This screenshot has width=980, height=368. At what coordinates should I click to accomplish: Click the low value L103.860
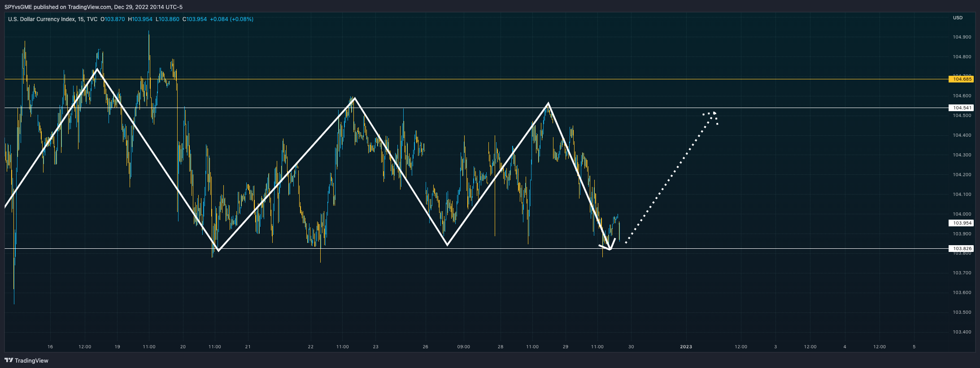click(167, 19)
